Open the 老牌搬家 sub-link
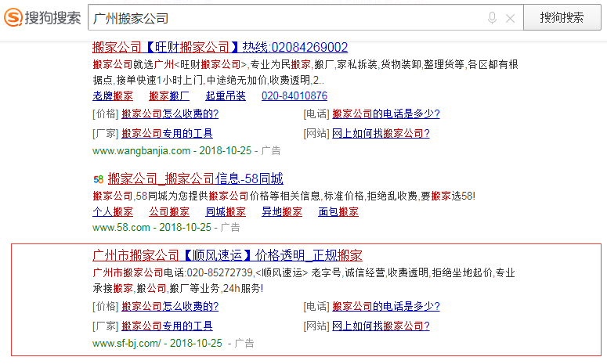 tap(113, 96)
